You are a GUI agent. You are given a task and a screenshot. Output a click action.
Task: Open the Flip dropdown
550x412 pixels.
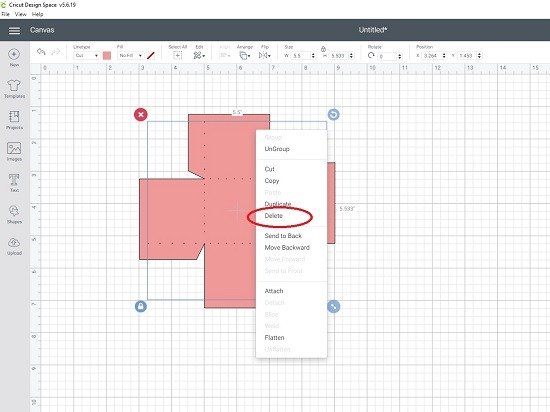point(264,55)
